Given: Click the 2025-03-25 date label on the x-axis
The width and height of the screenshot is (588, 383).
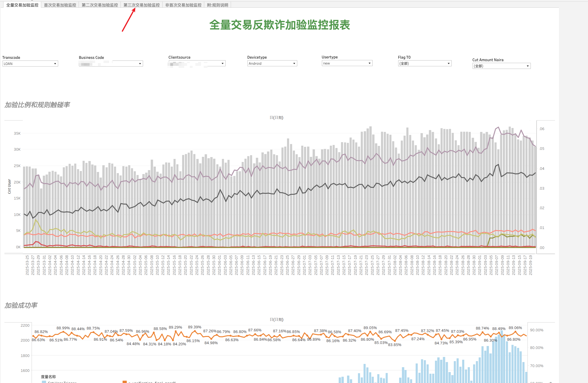Looking at the screenshot, I should point(27,265).
